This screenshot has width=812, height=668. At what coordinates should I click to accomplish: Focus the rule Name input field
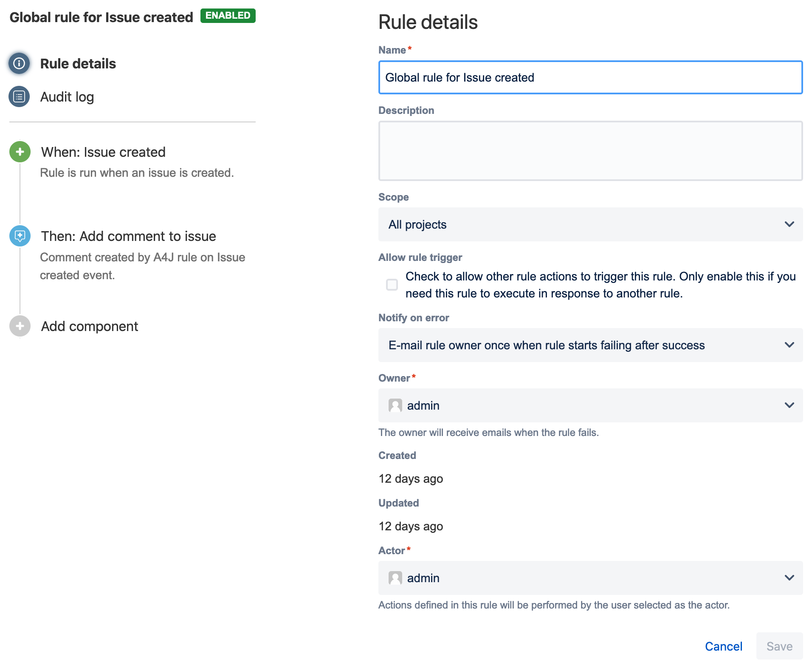click(x=590, y=77)
